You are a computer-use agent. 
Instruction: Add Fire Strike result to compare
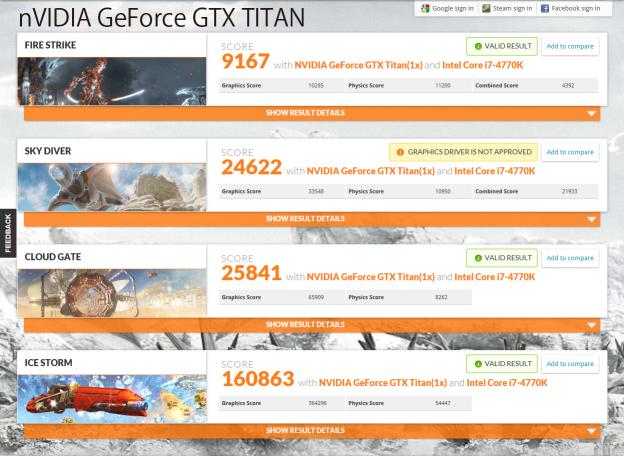tap(570, 46)
